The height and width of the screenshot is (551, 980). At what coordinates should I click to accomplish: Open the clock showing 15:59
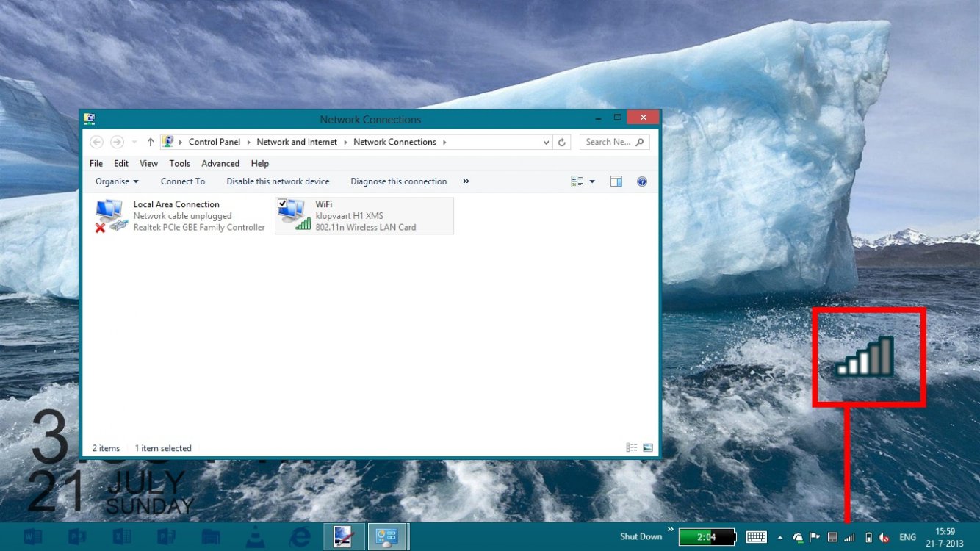[945, 537]
